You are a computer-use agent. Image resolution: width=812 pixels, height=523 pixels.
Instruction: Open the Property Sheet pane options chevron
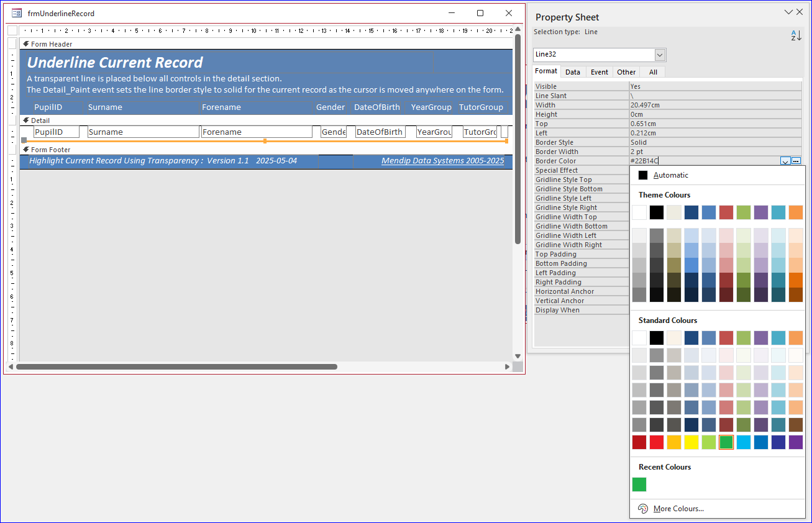[788, 12]
